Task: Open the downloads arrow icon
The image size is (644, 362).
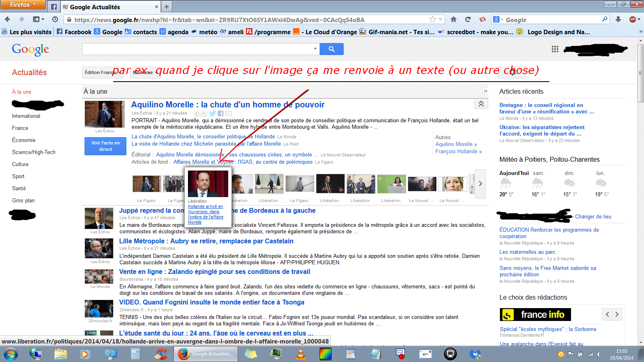Action: pyautogui.click(x=618, y=19)
